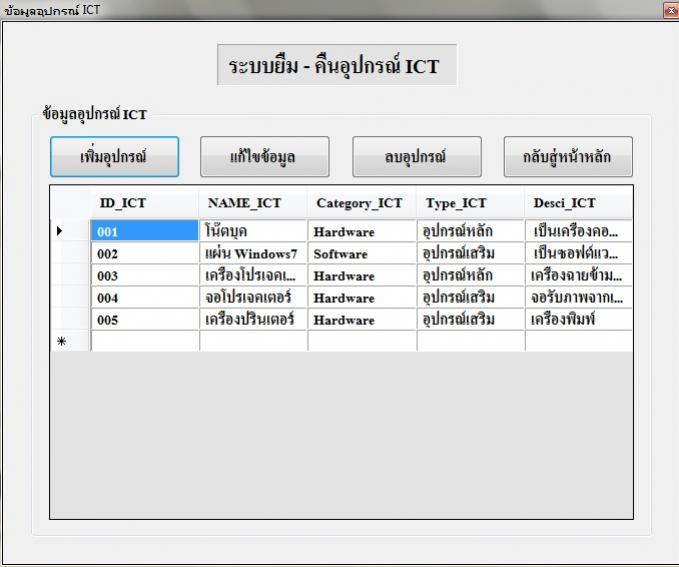Screen dimensions: 679x567
Task: Select cell 005 in ID_ICT column
Action: [145, 319]
